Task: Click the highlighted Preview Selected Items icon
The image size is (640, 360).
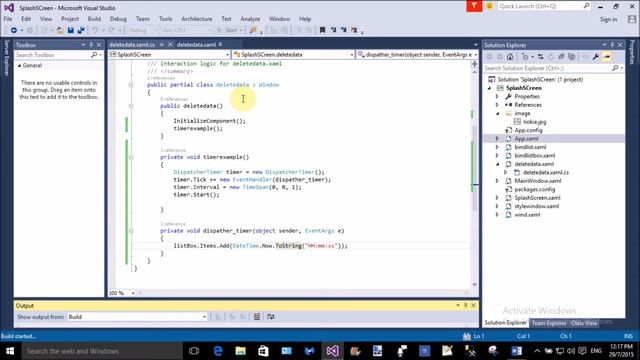Action: click(x=607, y=57)
